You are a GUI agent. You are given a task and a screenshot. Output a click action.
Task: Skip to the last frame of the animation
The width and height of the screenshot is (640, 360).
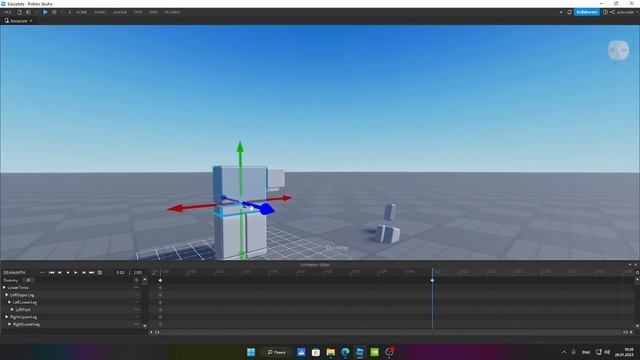coord(91,273)
